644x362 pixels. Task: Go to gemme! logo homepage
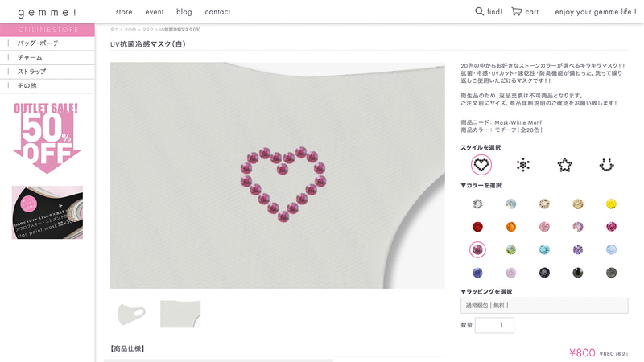pos(47,12)
